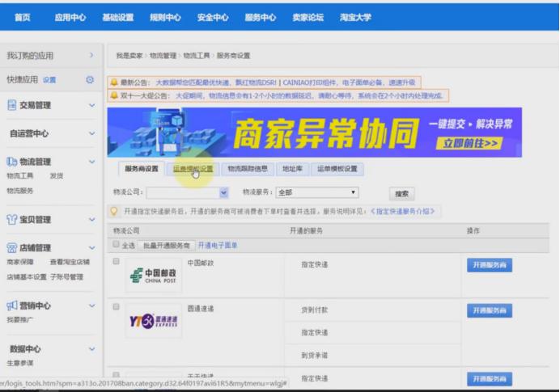
Task: Click the YTO Express logo
Action: pyautogui.click(x=153, y=321)
